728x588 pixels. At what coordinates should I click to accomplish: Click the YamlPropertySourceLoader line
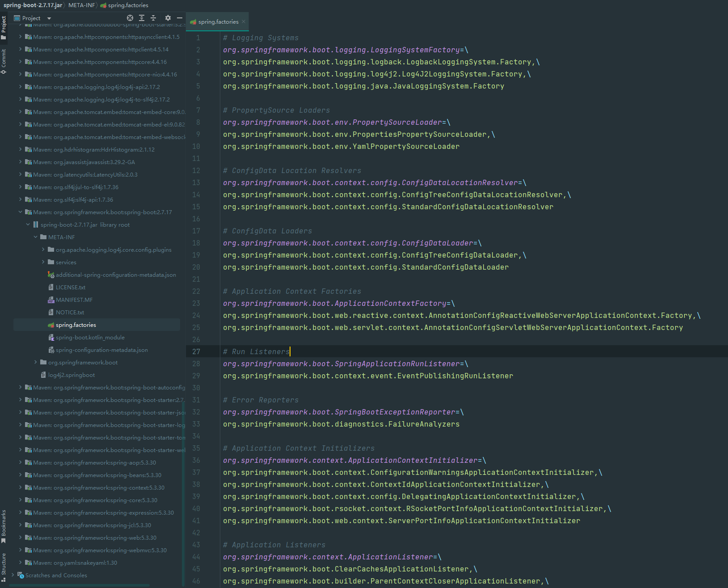click(x=341, y=146)
